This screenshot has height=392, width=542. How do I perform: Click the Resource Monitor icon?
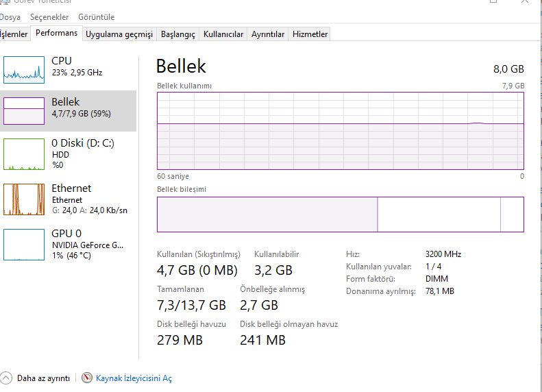click(87, 378)
